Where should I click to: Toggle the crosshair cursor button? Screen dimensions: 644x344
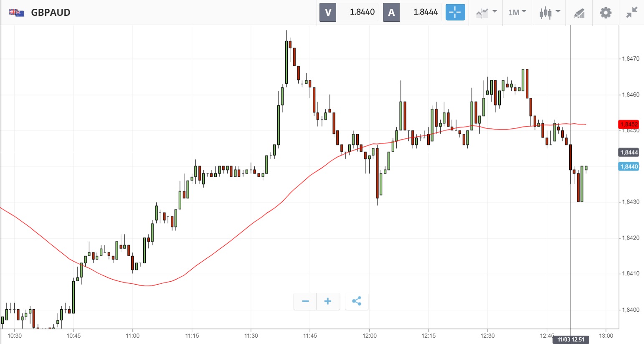click(x=455, y=13)
